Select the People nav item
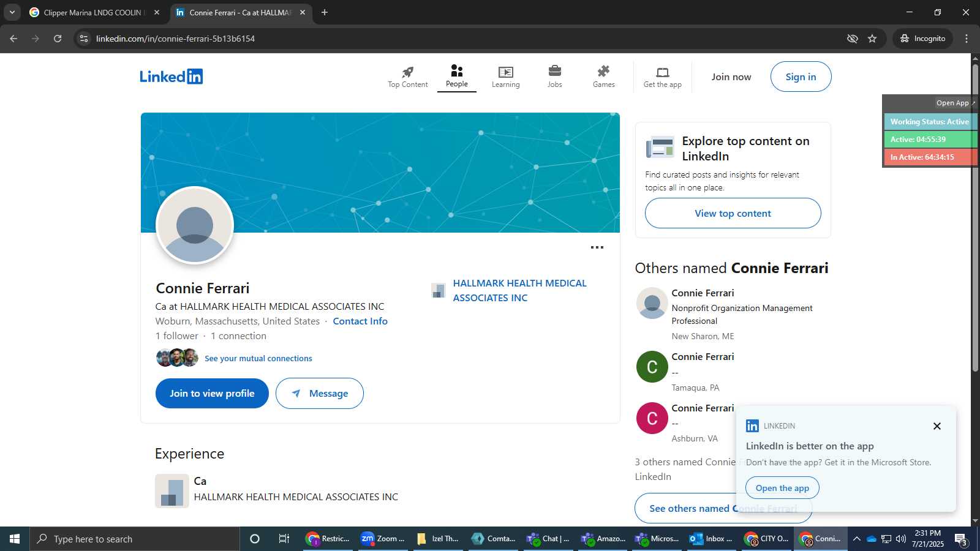 click(x=457, y=77)
